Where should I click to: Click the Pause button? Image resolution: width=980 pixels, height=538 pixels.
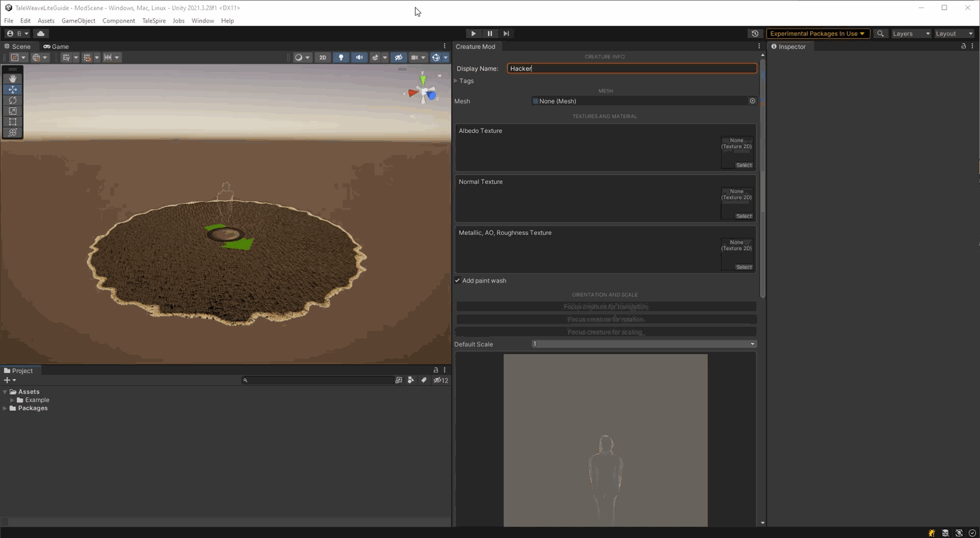click(490, 33)
